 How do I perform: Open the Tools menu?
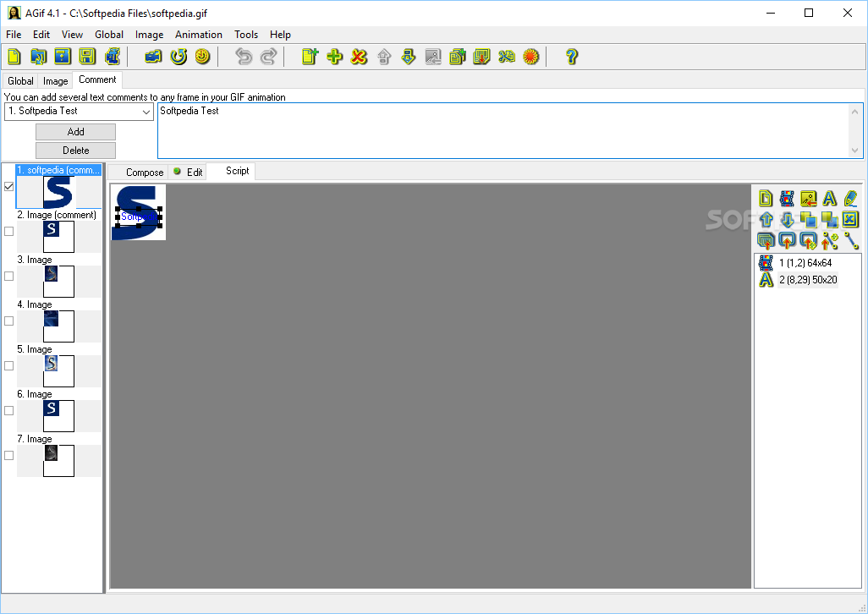point(246,35)
